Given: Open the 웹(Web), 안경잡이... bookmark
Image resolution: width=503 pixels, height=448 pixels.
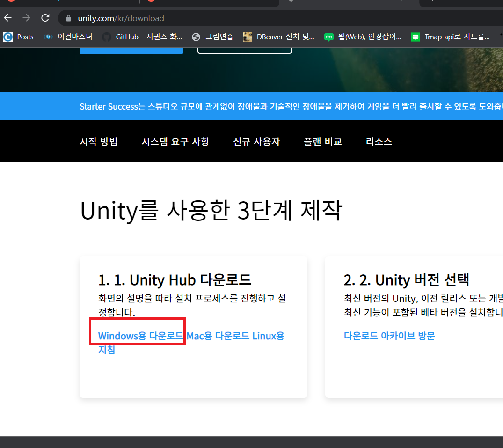Looking at the screenshot, I should coord(363,37).
